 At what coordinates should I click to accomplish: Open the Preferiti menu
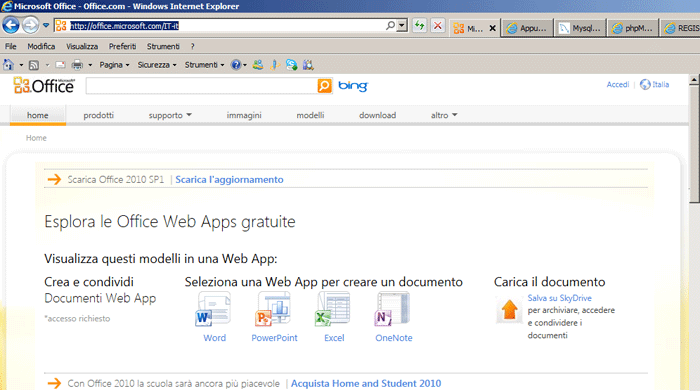pos(122,46)
